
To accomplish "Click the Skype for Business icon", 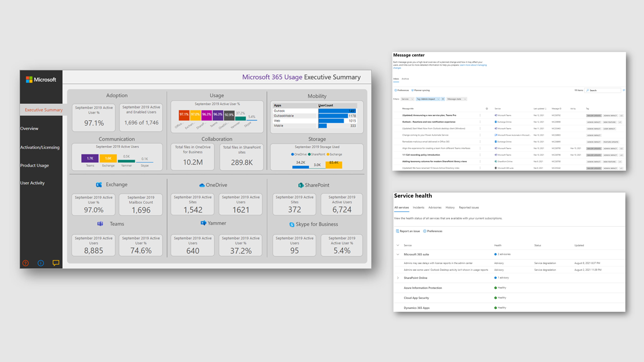I will click(x=292, y=224).
